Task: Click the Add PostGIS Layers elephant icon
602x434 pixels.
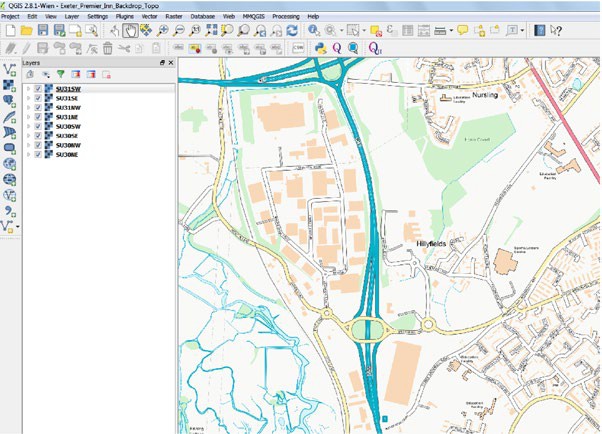Action: point(10,101)
